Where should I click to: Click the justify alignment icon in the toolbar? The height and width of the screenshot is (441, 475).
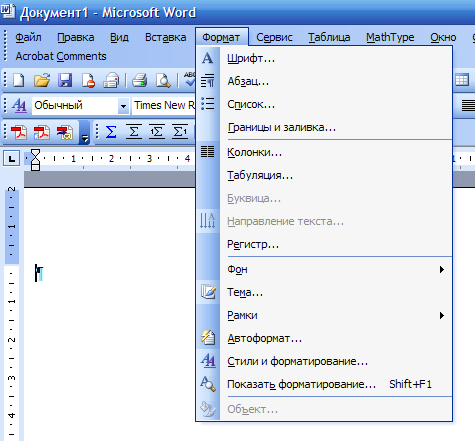[468, 106]
